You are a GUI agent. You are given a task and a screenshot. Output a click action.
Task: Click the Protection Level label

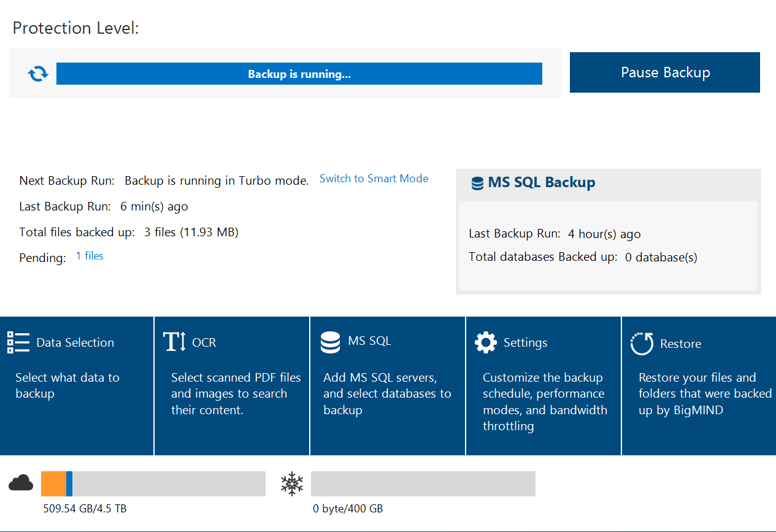[76, 28]
